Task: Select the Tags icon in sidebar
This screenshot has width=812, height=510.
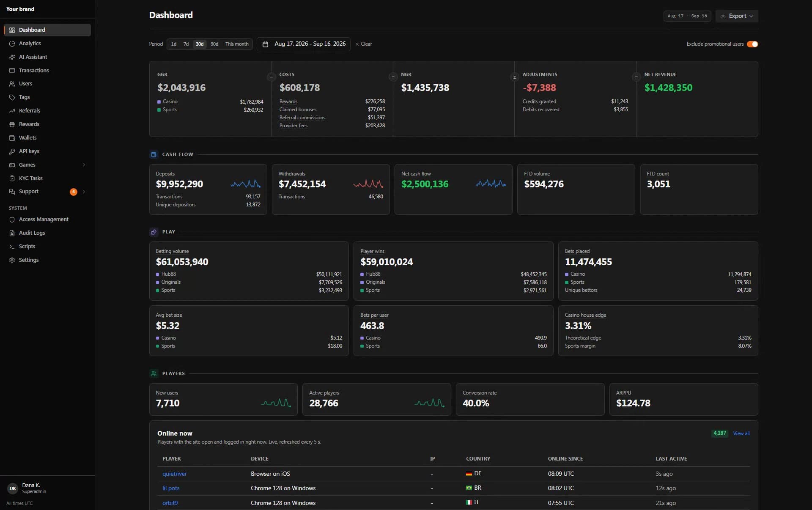Action: [x=12, y=97]
